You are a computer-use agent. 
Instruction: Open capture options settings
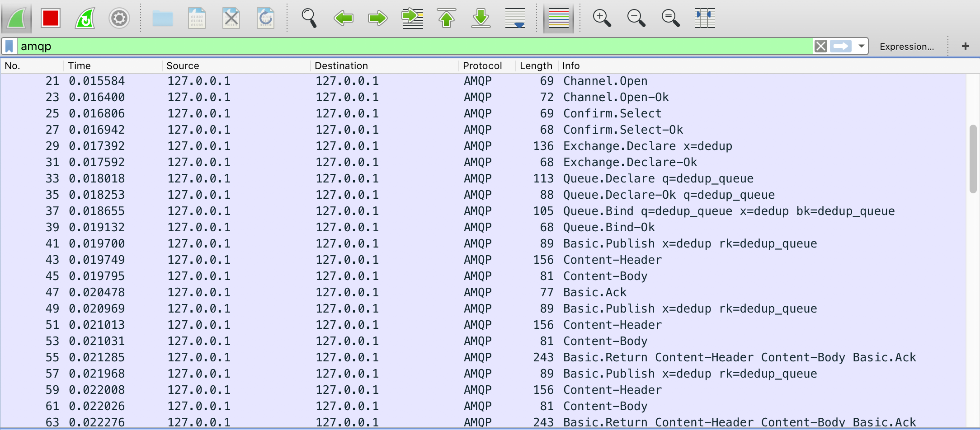coord(119,18)
